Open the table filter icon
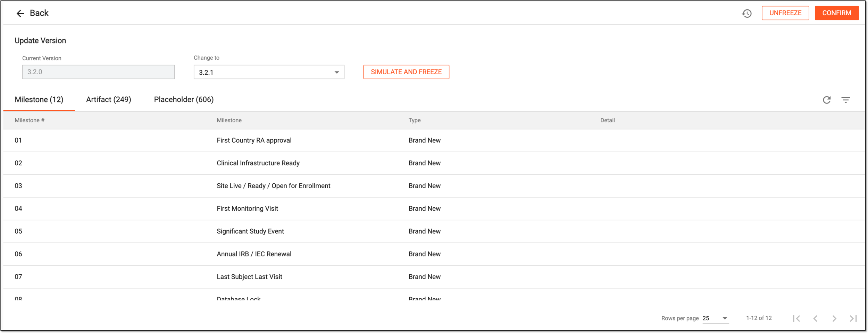868x333 pixels. 846,100
